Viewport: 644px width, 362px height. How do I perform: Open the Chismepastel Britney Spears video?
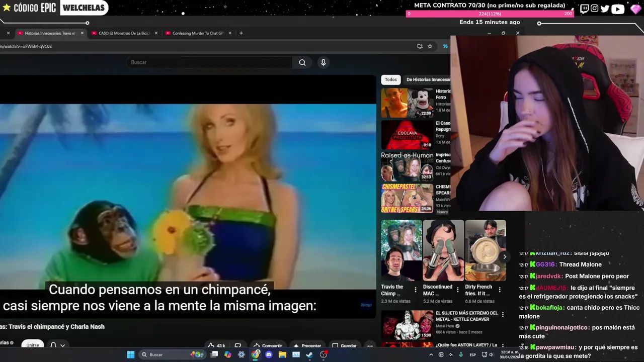coord(407,198)
